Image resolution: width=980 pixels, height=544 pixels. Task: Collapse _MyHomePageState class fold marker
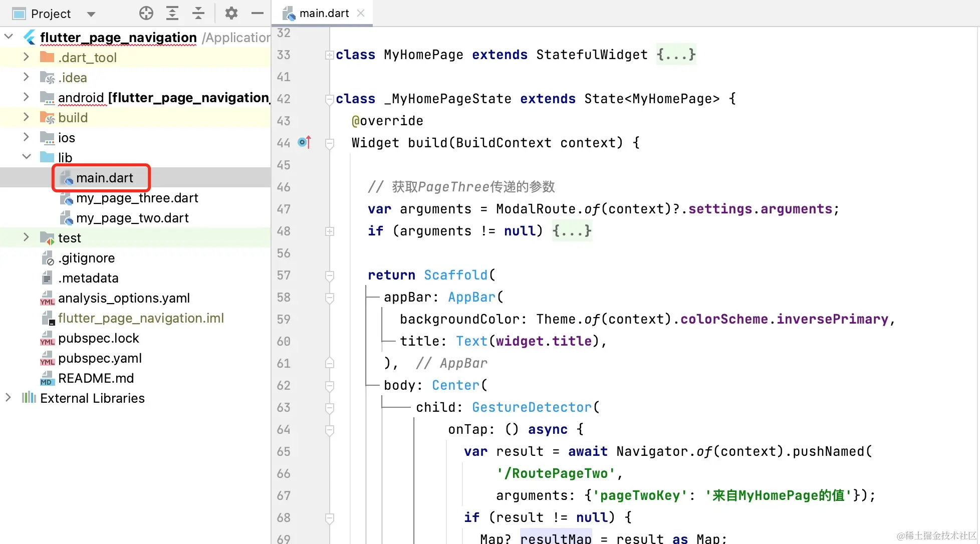pyautogui.click(x=329, y=99)
